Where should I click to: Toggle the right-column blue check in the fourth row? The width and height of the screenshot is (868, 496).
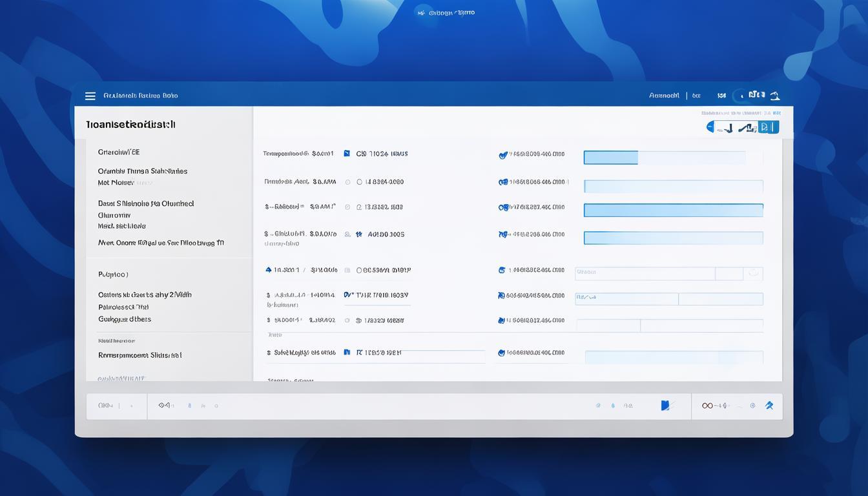point(503,234)
